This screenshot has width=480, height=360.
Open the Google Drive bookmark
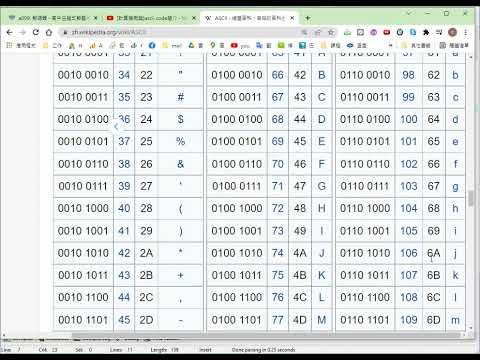point(195,45)
